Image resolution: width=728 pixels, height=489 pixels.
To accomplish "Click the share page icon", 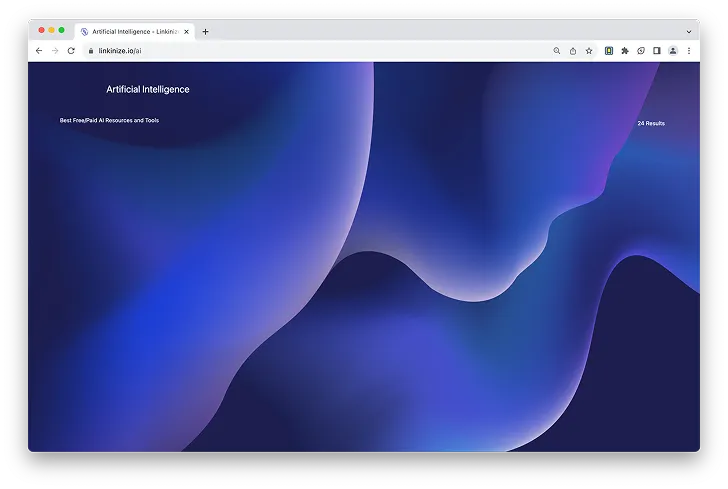I will pos(573,51).
